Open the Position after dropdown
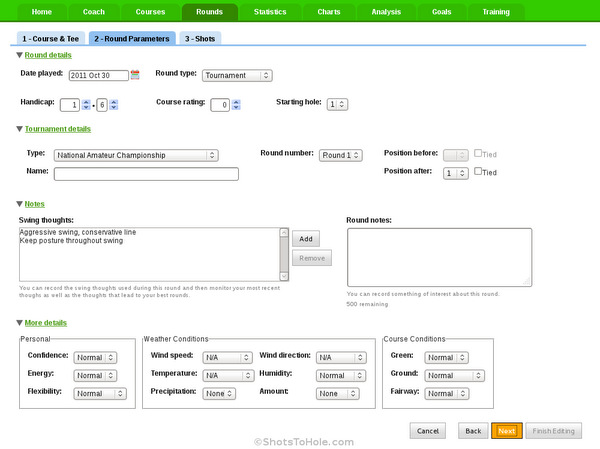Image resolution: width=600 pixels, height=449 pixels. (x=456, y=173)
